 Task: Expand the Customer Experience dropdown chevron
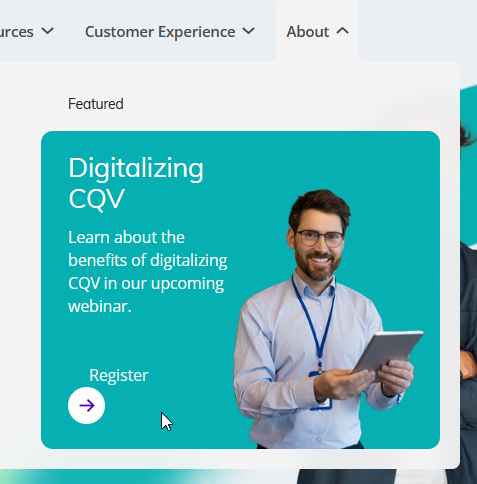(248, 31)
